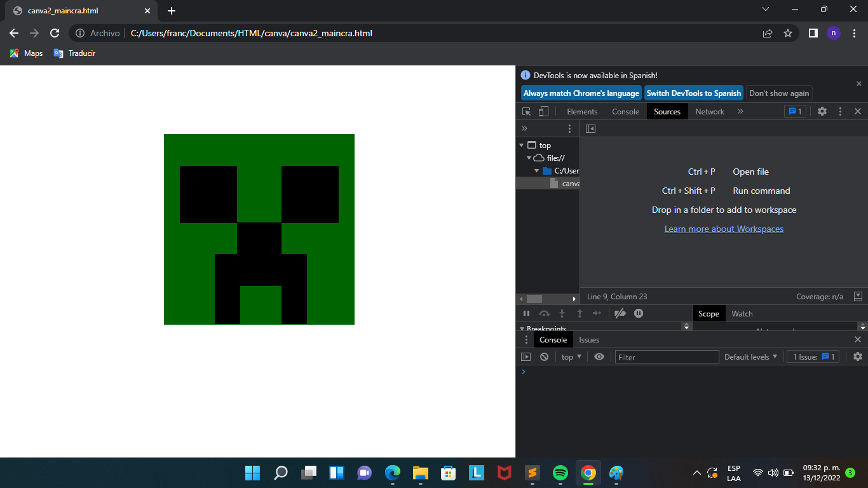Switch to the Watch tab
Screen dimensions: 868x488
[742, 313]
